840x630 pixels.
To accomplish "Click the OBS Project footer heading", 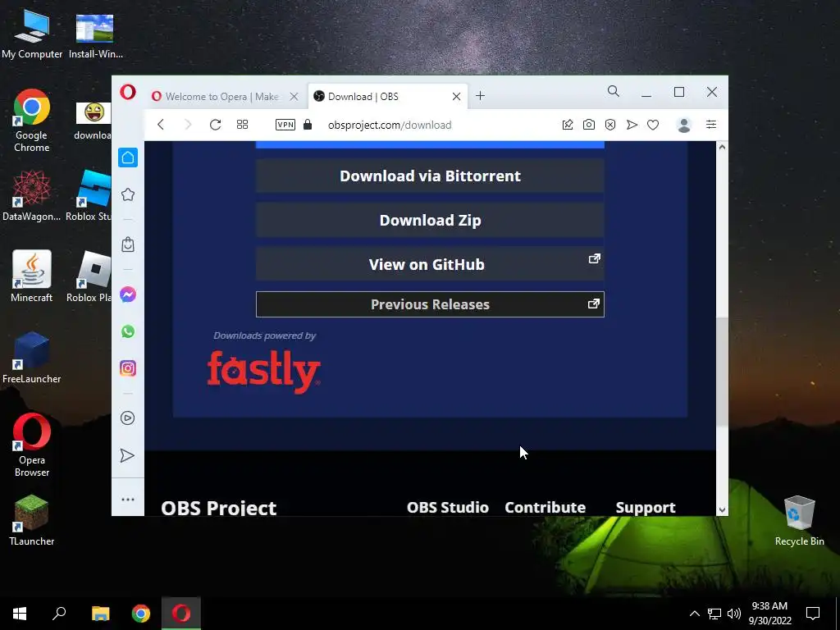I will [x=218, y=508].
